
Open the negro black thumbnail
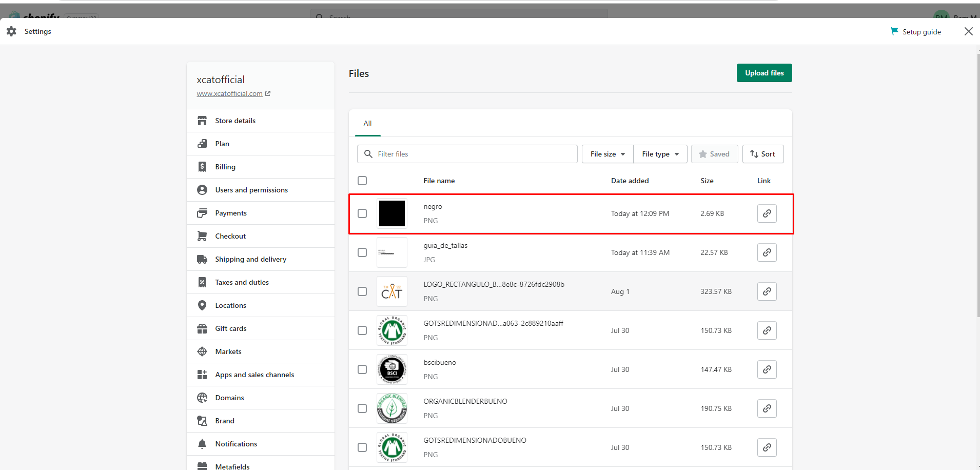click(391, 213)
